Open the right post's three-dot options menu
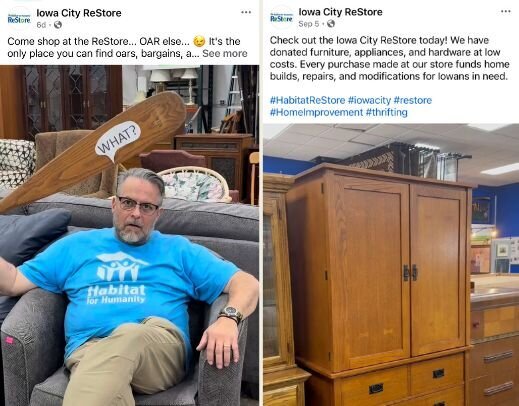519x406 pixels. point(506,11)
